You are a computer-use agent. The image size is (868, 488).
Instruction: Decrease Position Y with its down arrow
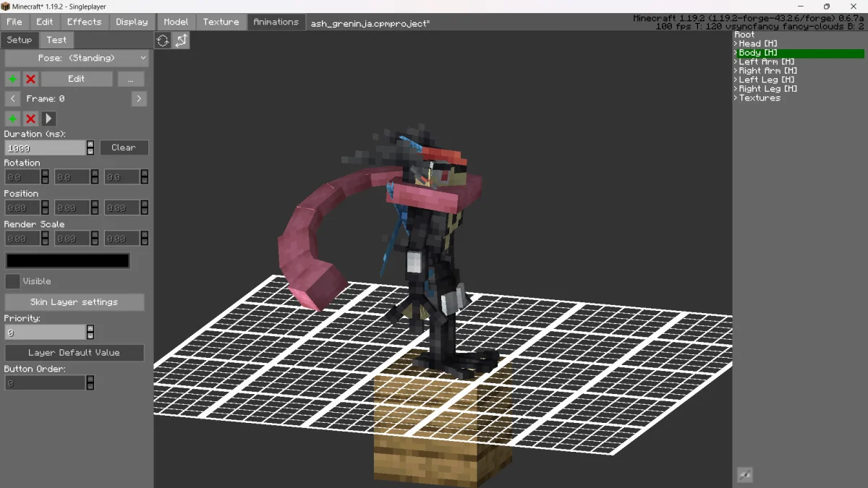(x=95, y=211)
